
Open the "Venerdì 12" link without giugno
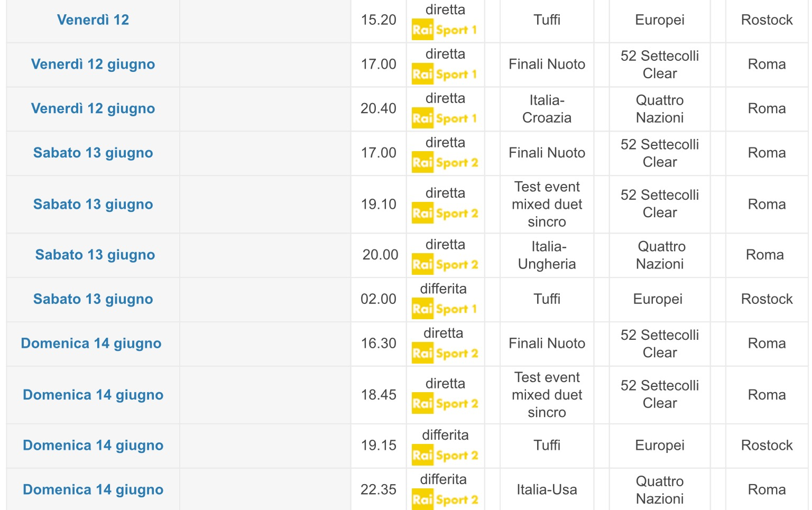[x=93, y=20]
